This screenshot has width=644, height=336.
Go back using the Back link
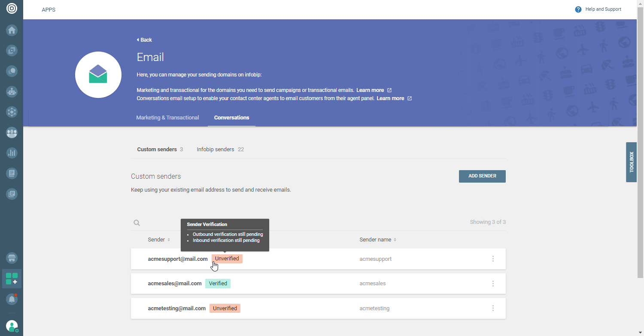(145, 40)
